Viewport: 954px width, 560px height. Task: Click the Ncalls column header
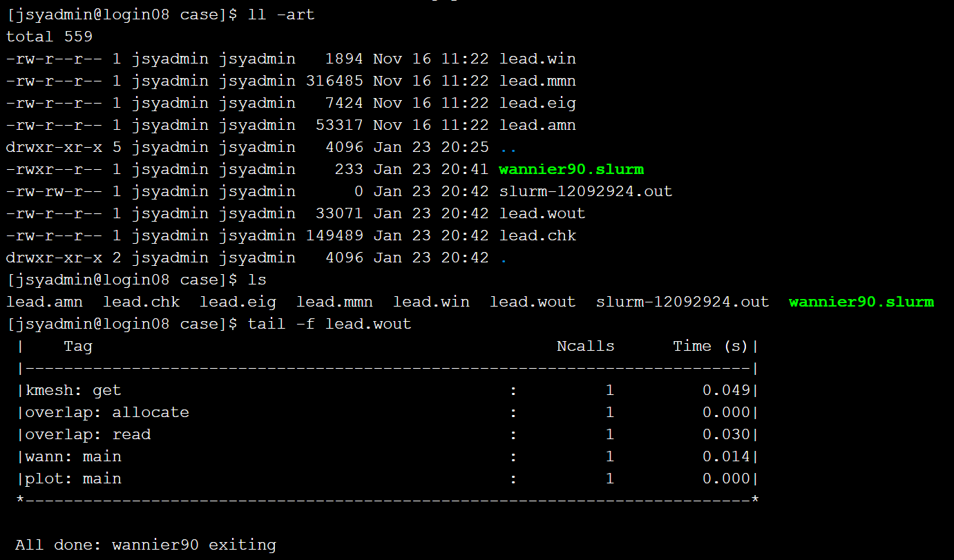pyautogui.click(x=585, y=346)
